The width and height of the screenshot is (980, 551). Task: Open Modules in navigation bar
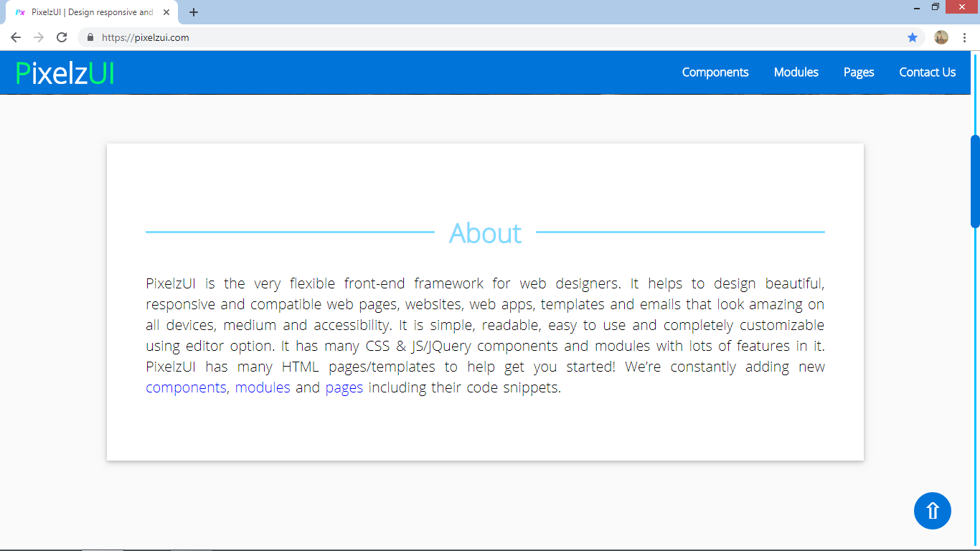[796, 72]
